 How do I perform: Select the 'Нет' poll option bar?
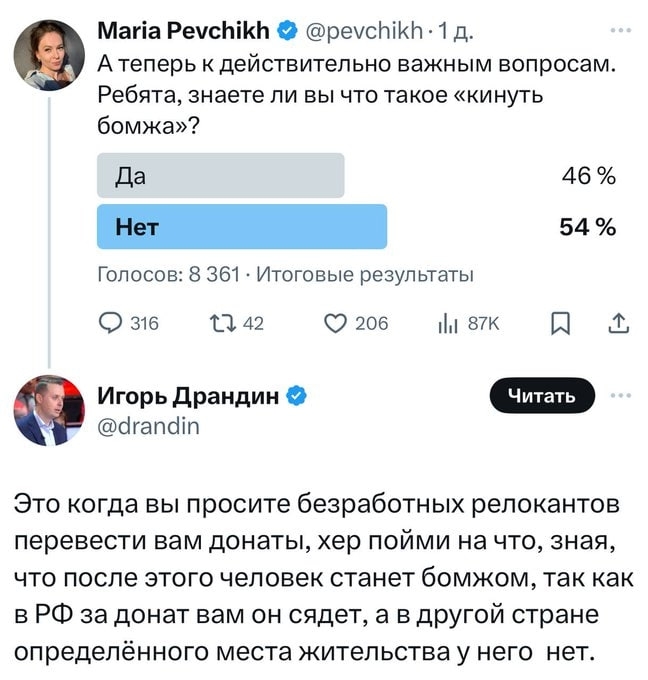click(x=241, y=226)
